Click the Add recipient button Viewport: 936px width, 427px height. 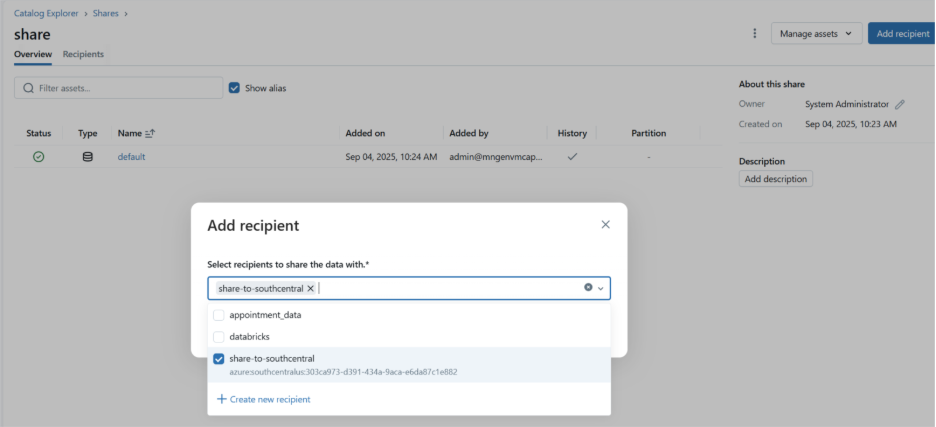tap(902, 33)
